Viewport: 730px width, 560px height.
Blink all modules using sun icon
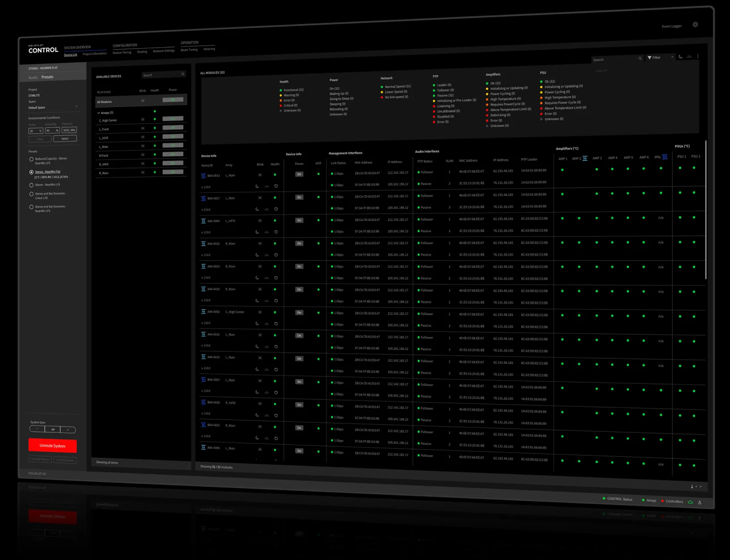click(143, 100)
